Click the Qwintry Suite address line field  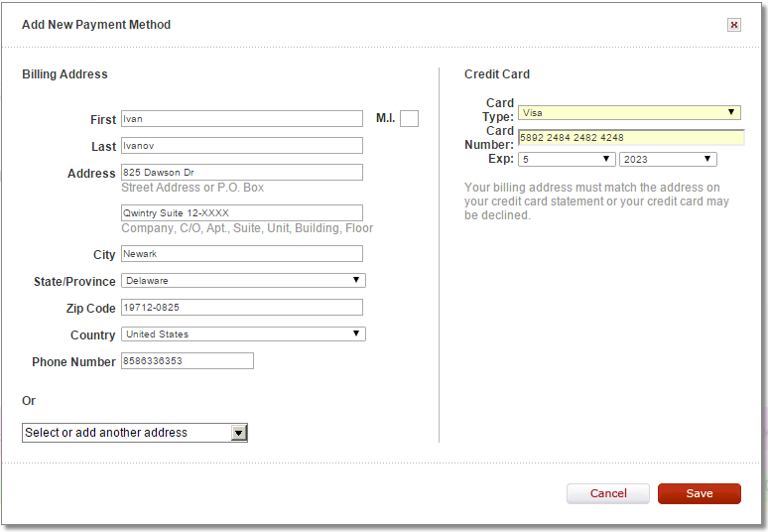tap(242, 213)
